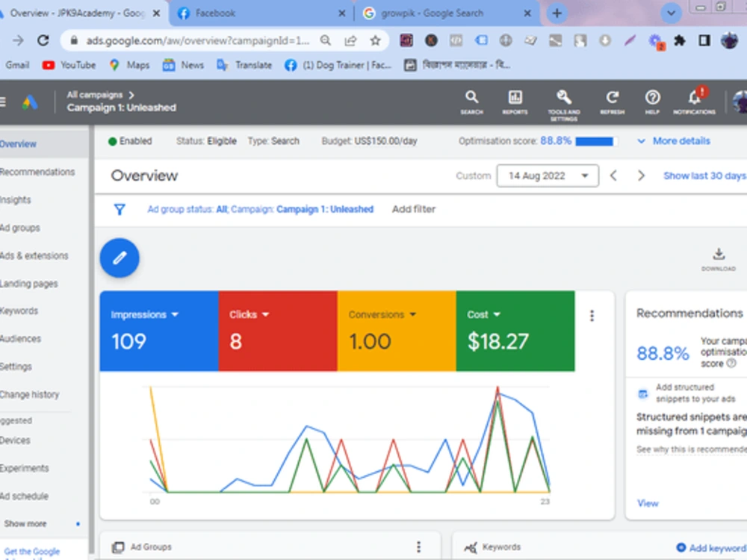Open Tools and Settings wrench icon
Screen dimensions: 747x560
(x=563, y=105)
